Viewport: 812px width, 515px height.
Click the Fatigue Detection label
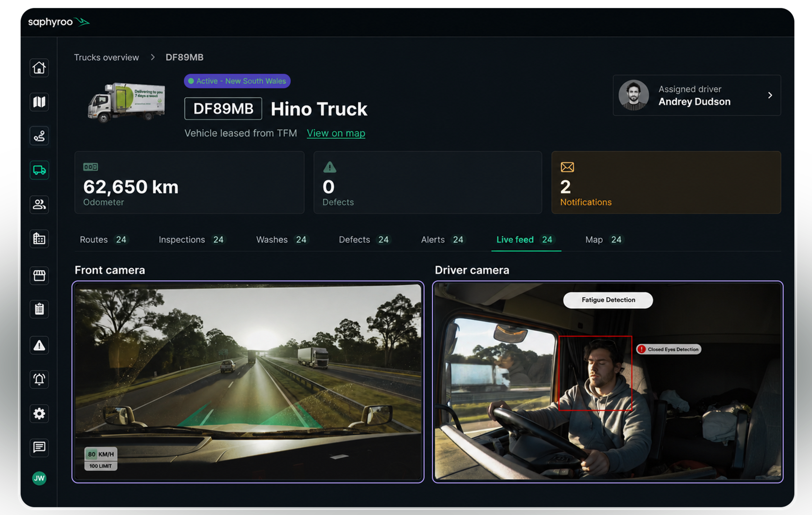click(608, 300)
